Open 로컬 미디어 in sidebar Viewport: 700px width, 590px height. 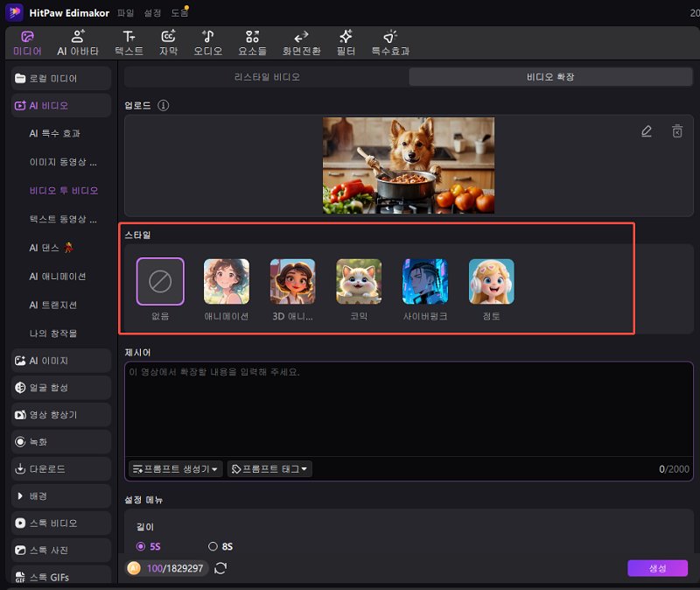coord(61,79)
